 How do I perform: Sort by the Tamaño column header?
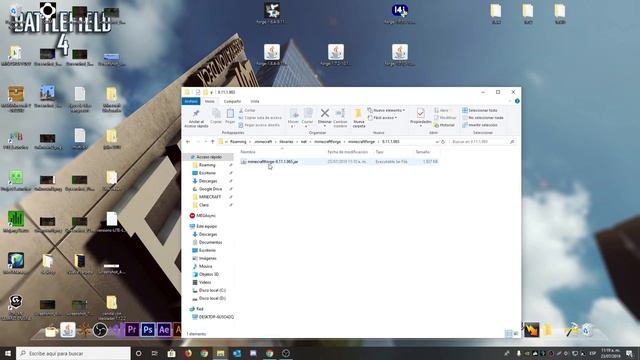tap(422, 152)
